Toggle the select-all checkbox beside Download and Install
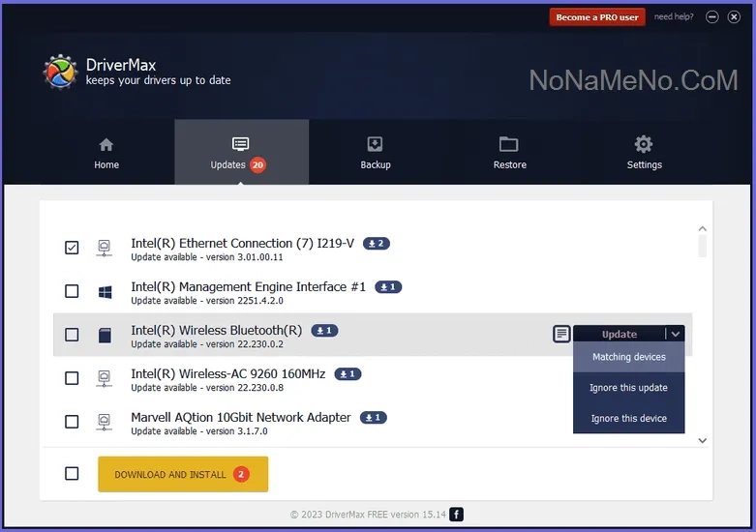 click(72, 474)
